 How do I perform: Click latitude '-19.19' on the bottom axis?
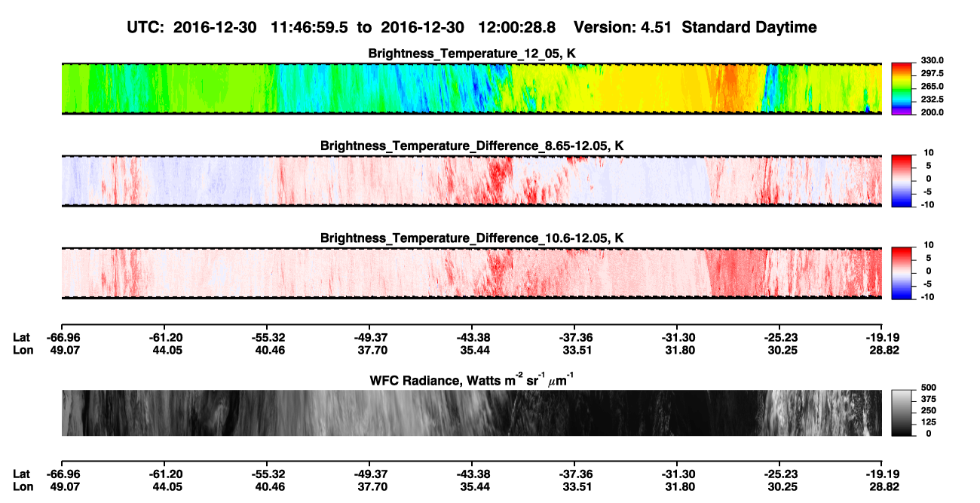tap(882, 474)
